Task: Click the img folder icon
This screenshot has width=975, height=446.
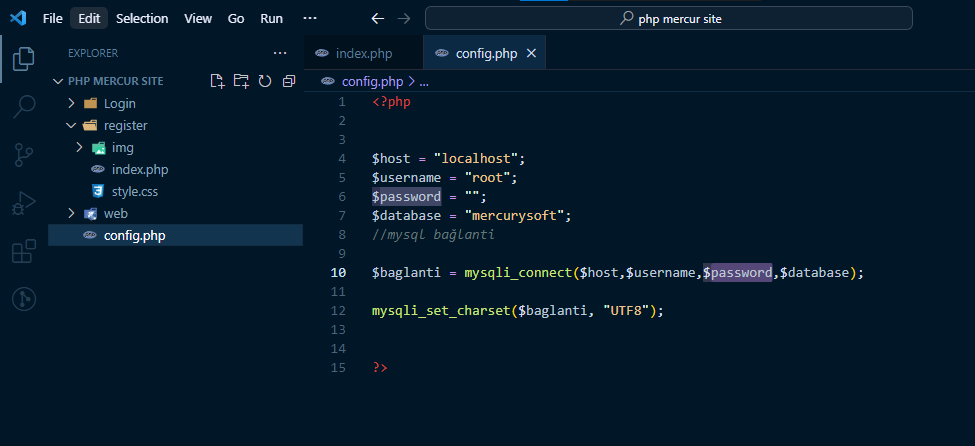Action: click(x=98, y=147)
